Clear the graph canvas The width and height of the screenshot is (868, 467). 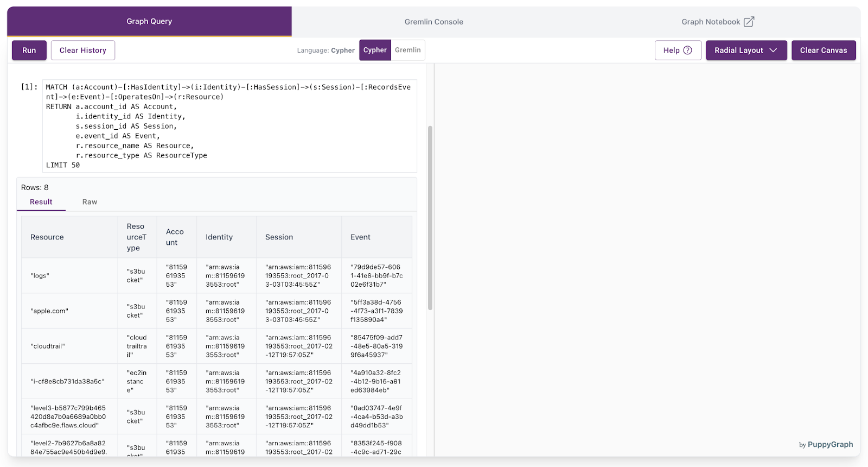point(824,51)
